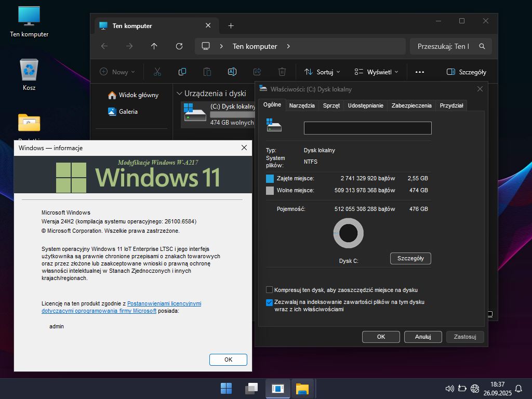This screenshot has width=532, height=399.
Task: Click the Copy icon in Explorer toolbar
Action: pyautogui.click(x=182, y=72)
